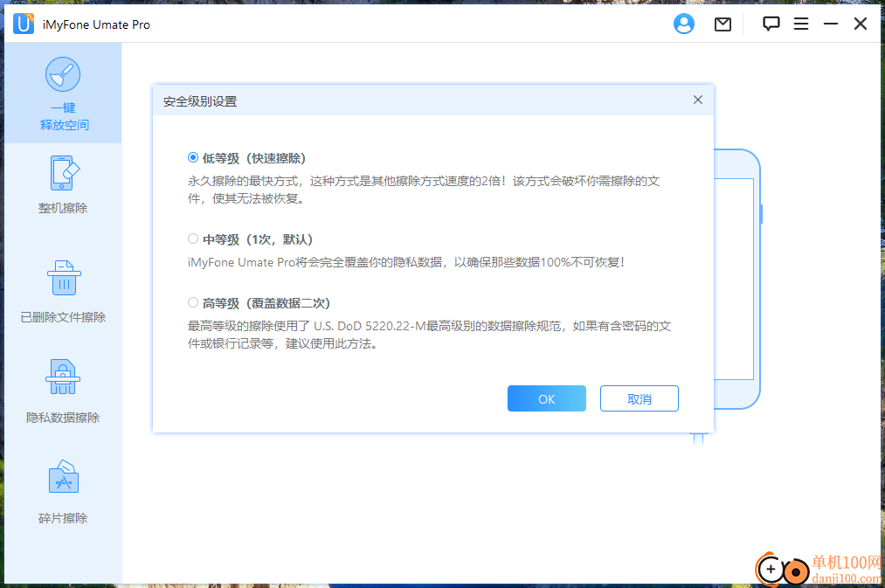This screenshot has width=885, height=588.
Task: Click the 安全级别设置 dialog title
Action: click(x=200, y=101)
